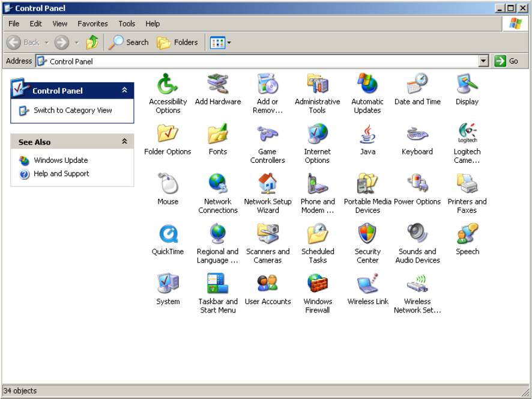This screenshot has width=532, height=399.
Task: Expand the Forward button history arrow
Action: [x=77, y=43]
